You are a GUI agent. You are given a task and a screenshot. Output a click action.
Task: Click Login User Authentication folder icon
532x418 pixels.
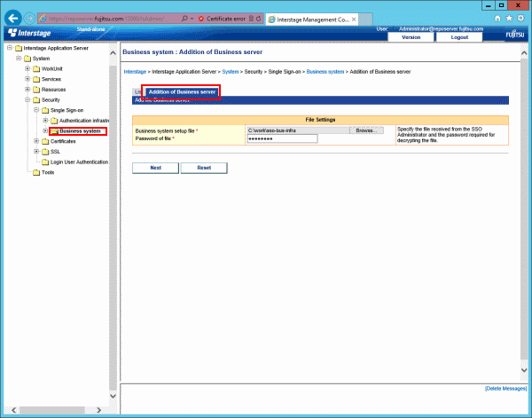(45, 162)
